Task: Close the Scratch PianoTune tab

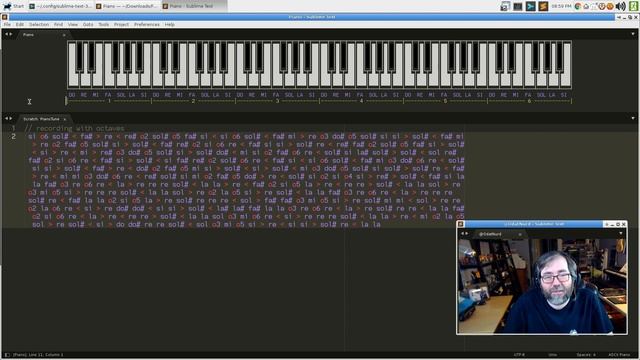Action: 64,119
